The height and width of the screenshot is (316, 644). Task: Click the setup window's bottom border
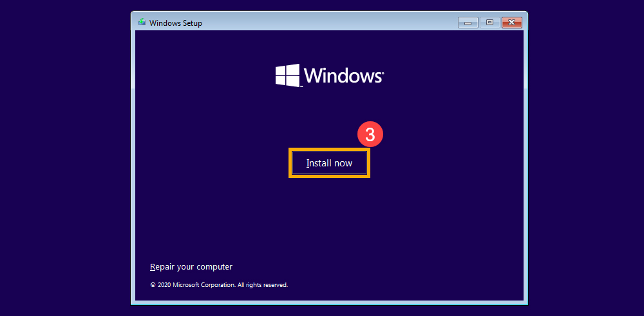coord(329,302)
